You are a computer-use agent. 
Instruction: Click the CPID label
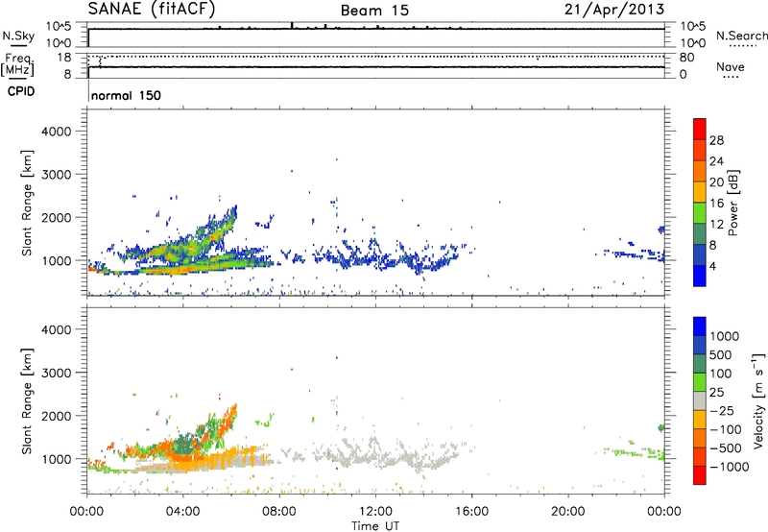[x=21, y=91]
